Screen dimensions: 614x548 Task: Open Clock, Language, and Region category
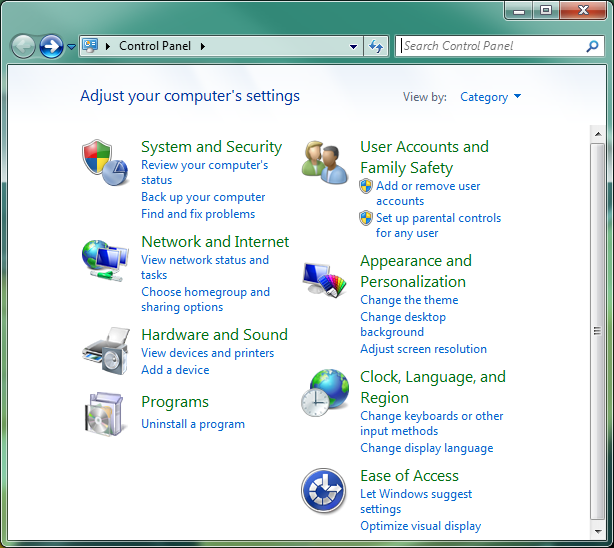433,387
